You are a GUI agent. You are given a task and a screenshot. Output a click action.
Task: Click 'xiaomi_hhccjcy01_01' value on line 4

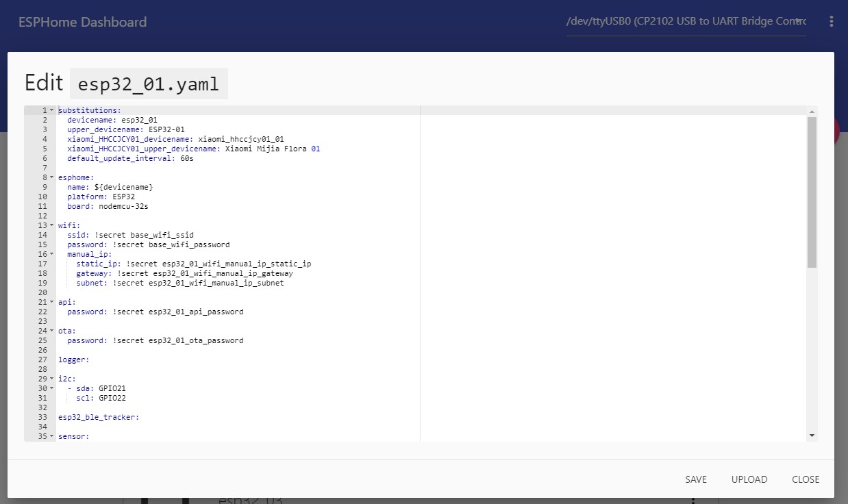coord(240,139)
